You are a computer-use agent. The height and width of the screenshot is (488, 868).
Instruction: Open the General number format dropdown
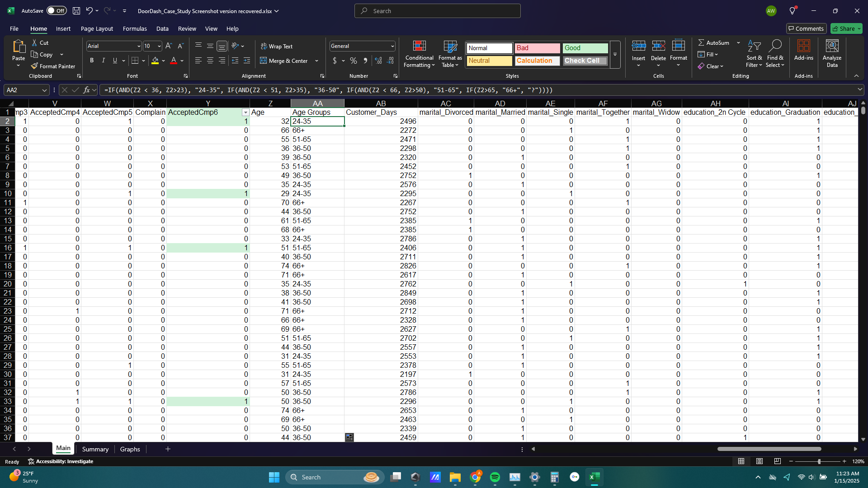392,46
